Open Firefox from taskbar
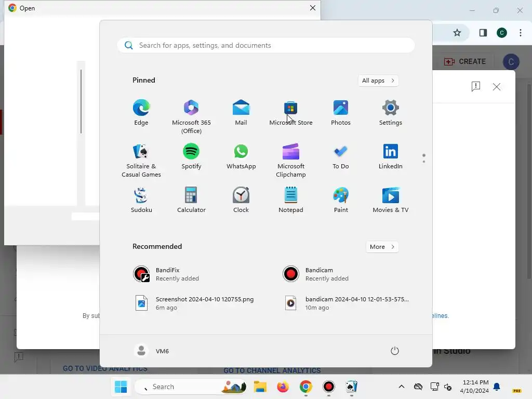The width and height of the screenshot is (532, 399). 283,387
